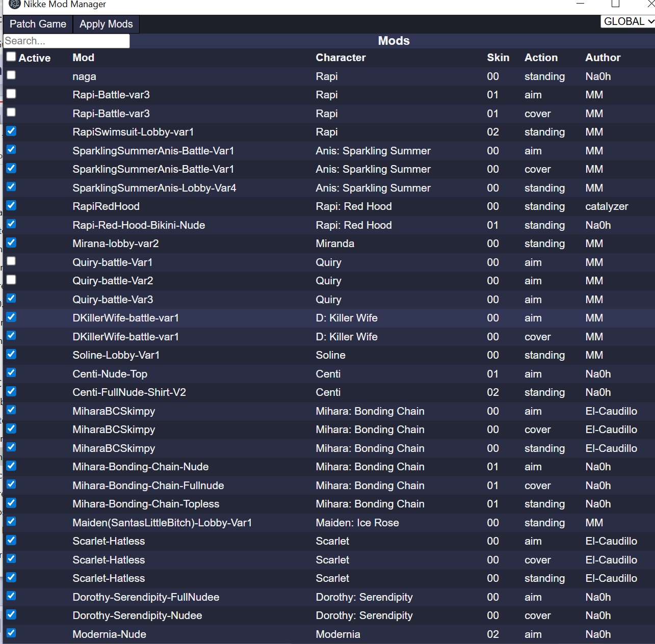Viewport: 655px width, 644px height.
Task: Minimize the Nikke Mod Manager window
Action: click(580, 4)
